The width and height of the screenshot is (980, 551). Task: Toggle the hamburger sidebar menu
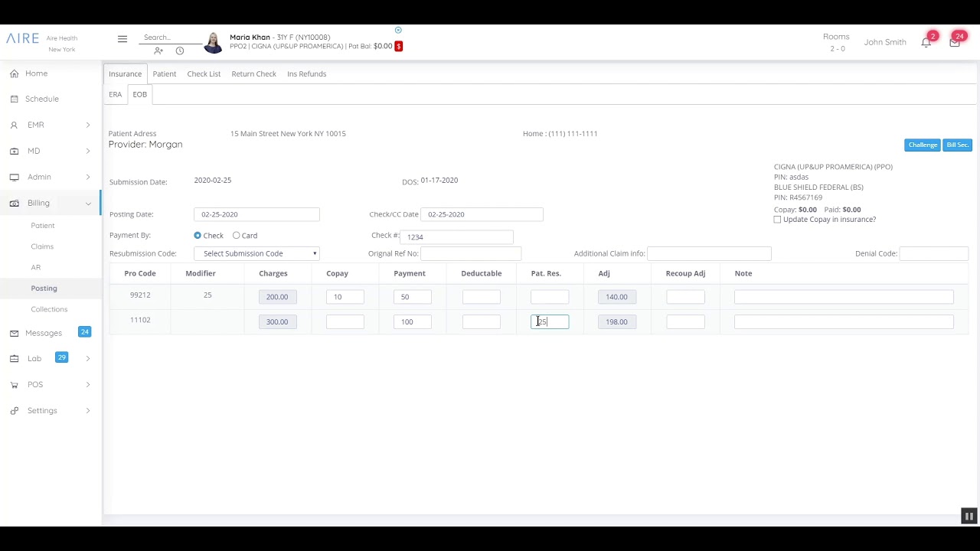pos(122,38)
